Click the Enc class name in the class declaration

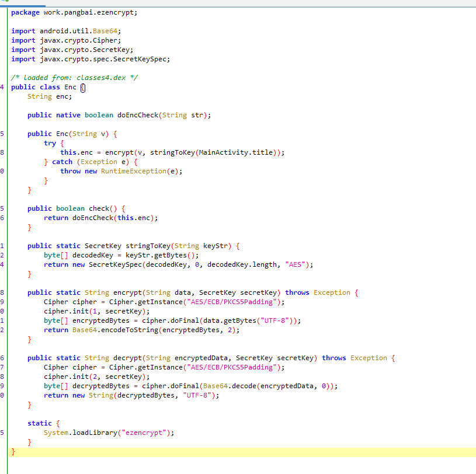[x=70, y=87]
